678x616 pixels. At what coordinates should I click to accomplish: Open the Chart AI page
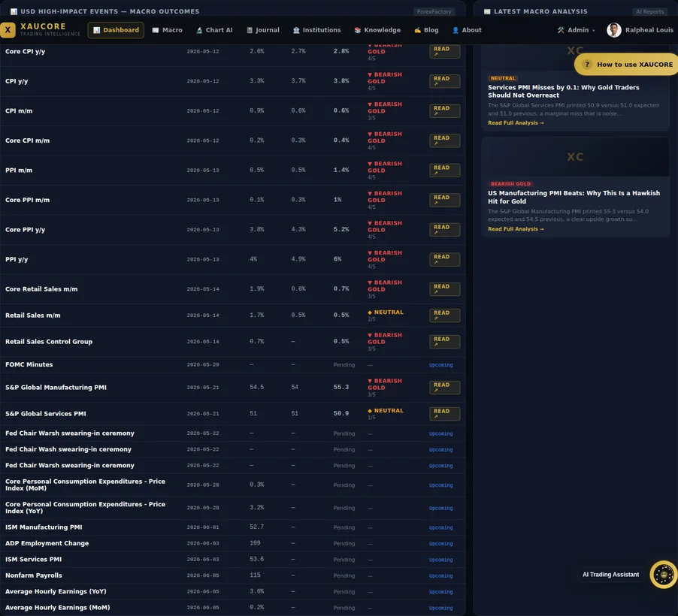point(214,30)
